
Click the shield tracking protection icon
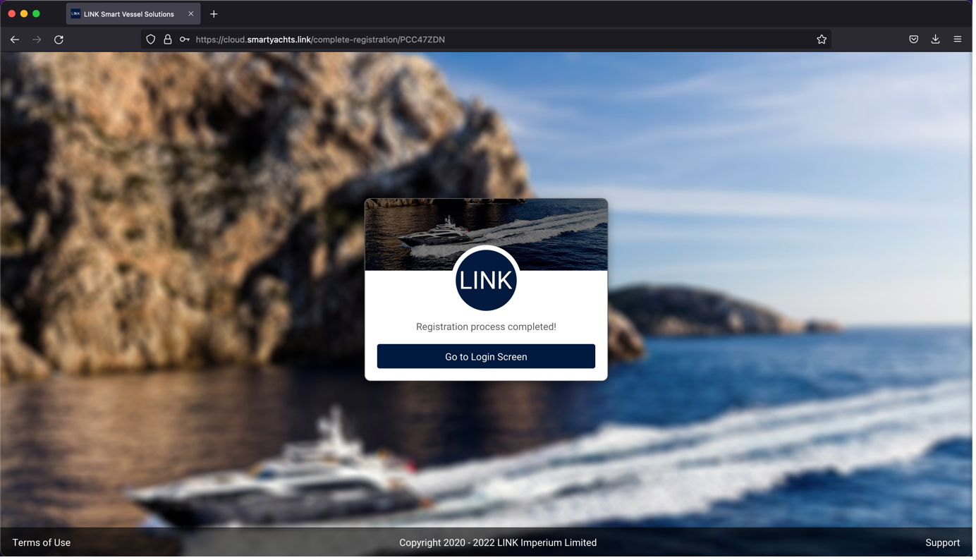click(x=151, y=40)
